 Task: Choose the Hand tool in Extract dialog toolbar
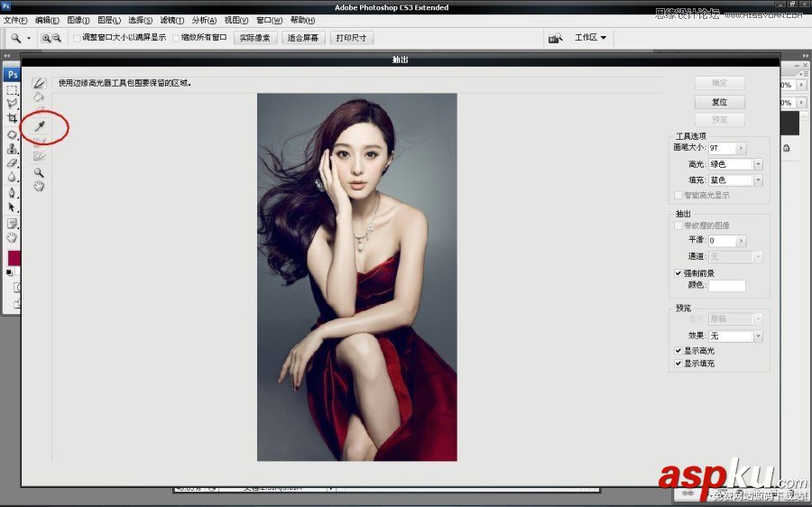click(39, 187)
